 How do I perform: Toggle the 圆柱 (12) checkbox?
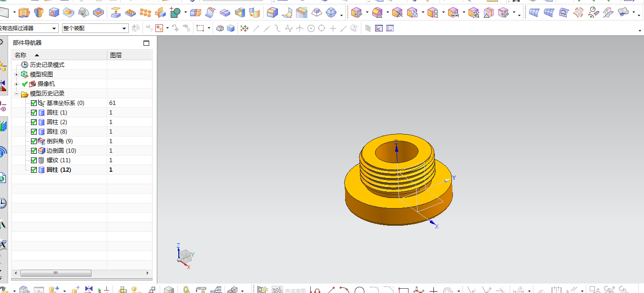[34, 170]
